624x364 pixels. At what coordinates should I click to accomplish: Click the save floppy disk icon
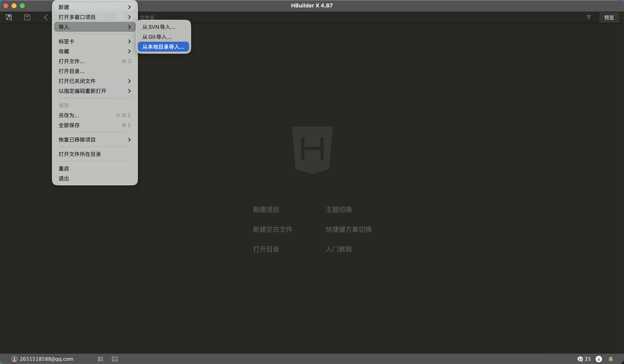(27, 17)
